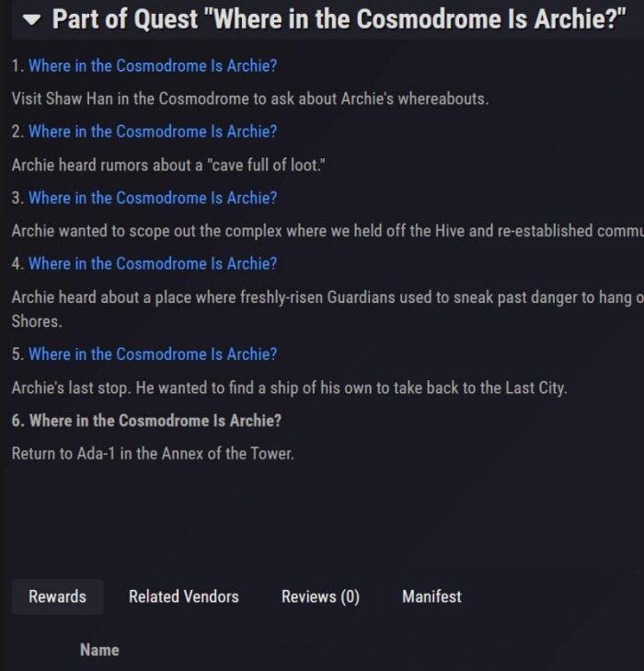Screen dimensions: 644x671
Task: Click the word Shores in step 4
Action: 37,321
